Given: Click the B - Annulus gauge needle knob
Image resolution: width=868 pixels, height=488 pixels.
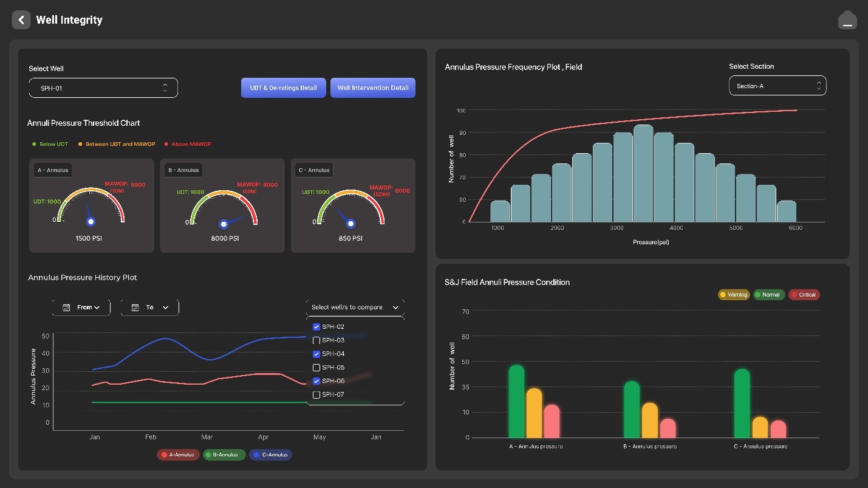Looking at the screenshot, I should coord(224,224).
